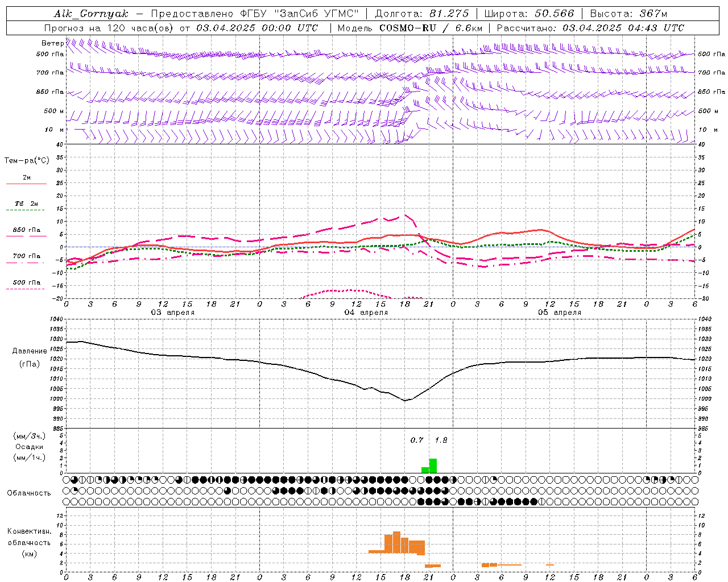Image resolution: width=728 pixels, height=582 pixels.
Task: Select the latitude value "Широта: 50.566"
Action: click(x=529, y=14)
